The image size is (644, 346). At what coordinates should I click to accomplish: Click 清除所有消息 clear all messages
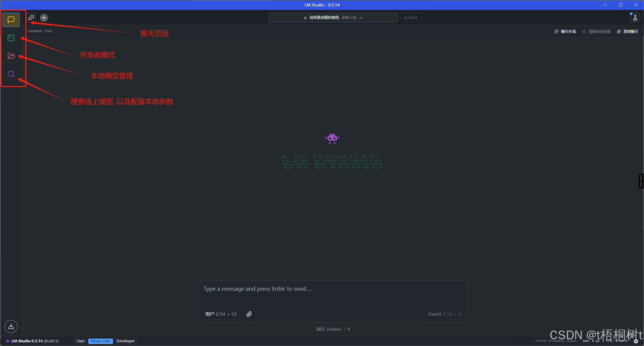coord(596,32)
